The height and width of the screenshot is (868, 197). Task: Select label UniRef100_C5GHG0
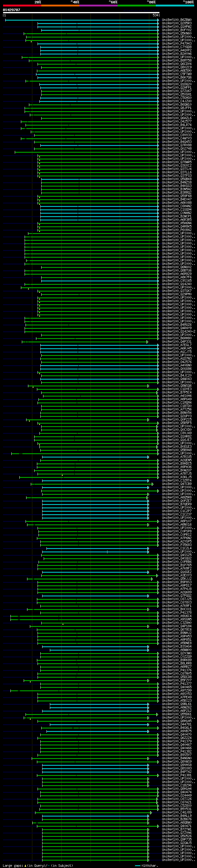pyautogui.click(x=177, y=98)
